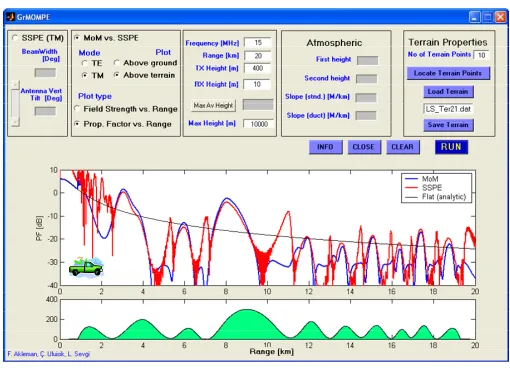Click the RX Height [m] field
The height and width of the screenshot is (368, 510).
click(x=257, y=84)
